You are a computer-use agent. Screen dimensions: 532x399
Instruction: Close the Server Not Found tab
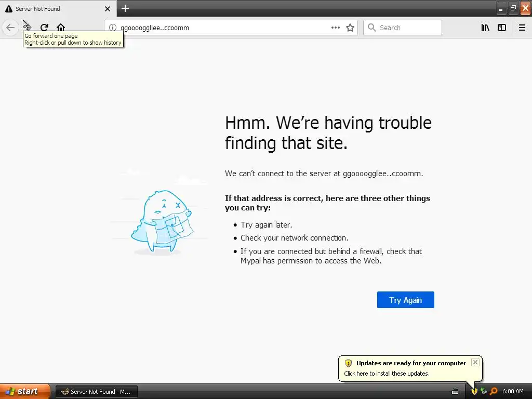(108, 9)
